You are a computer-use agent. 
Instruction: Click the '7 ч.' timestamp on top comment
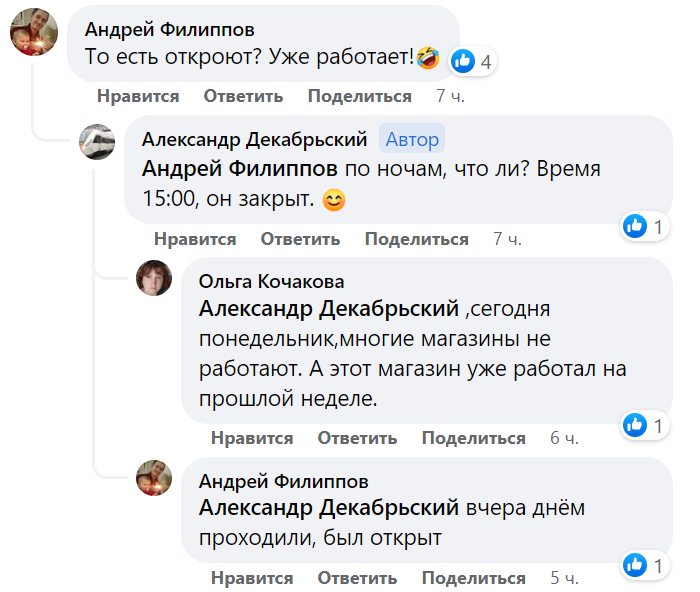pyautogui.click(x=451, y=96)
